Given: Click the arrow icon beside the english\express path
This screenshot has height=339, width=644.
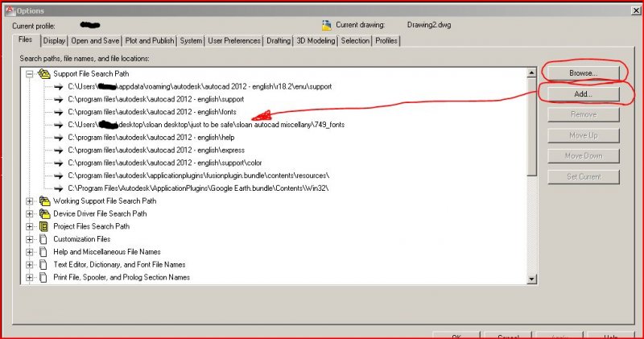Looking at the screenshot, I should click(58, 151).
